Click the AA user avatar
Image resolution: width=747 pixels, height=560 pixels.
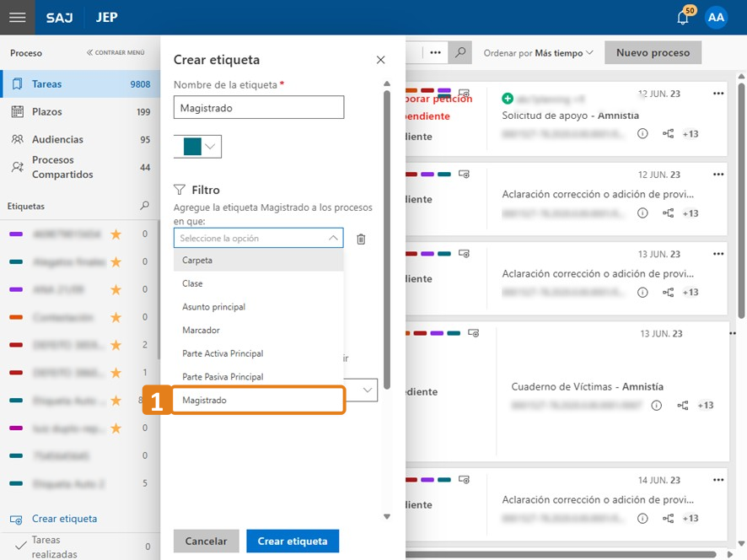716,18
